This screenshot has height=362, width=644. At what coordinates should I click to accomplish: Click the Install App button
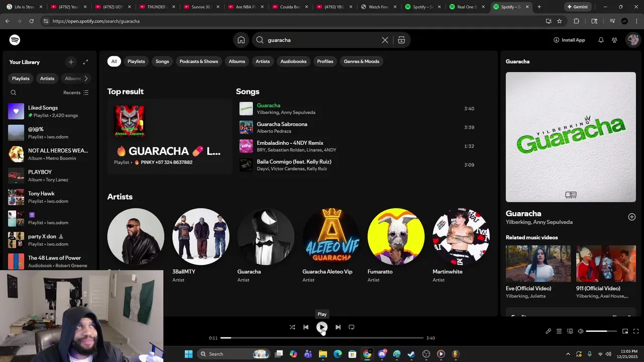click(569, 40)
